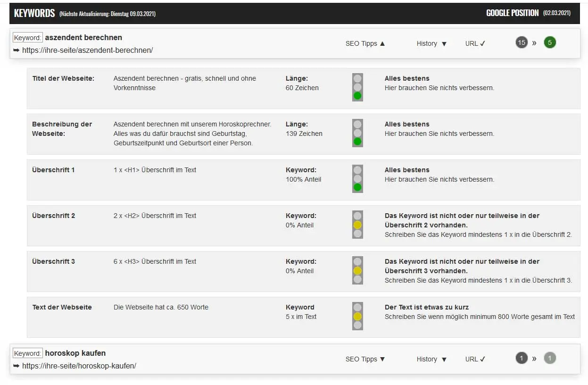Expand History for aszendent berechnen

(x=431, y=43)
